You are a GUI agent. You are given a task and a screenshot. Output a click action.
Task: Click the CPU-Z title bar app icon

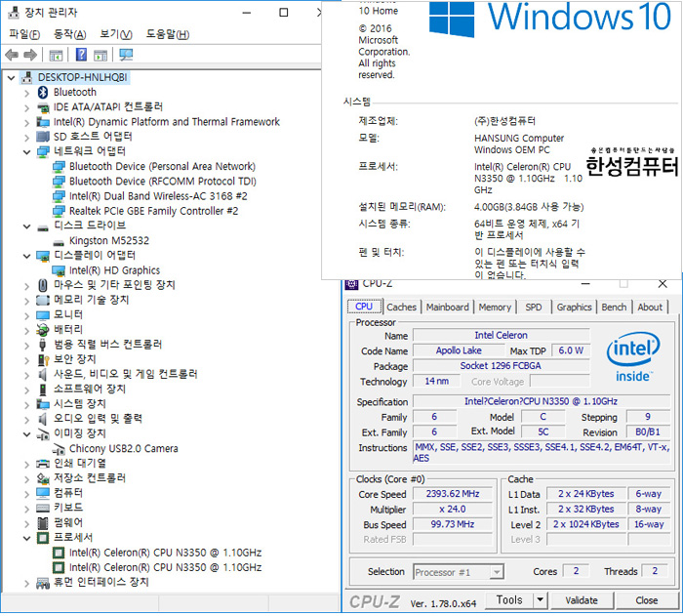351,284
